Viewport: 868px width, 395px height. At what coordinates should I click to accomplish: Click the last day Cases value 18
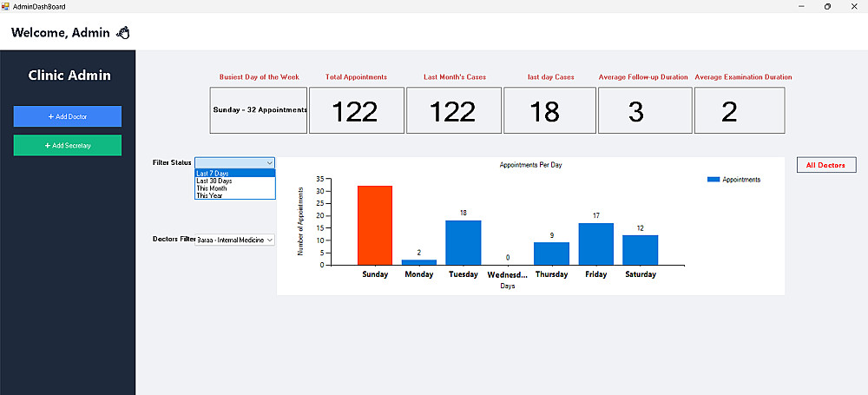click(544, 112)
